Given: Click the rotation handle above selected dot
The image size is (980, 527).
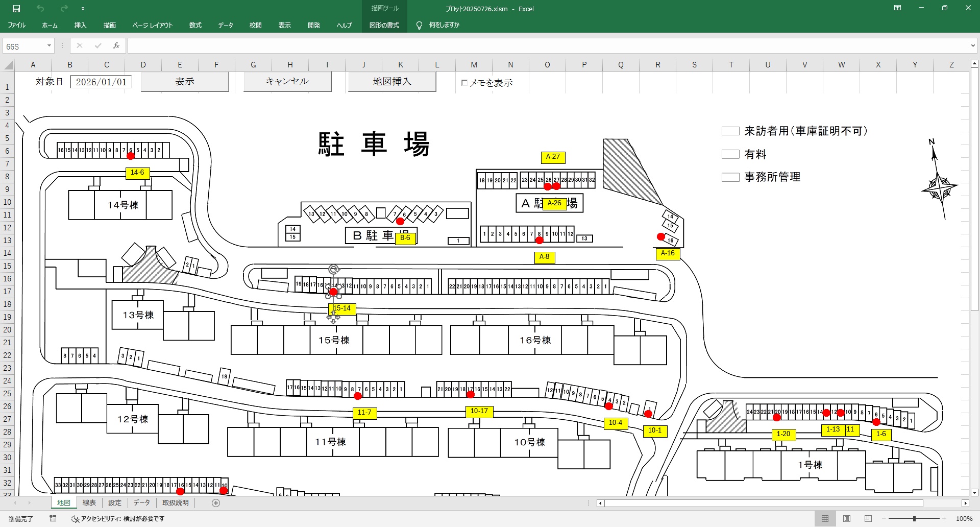Looking at the screenshot, I should pyautogui.click(x=333, y=269).
